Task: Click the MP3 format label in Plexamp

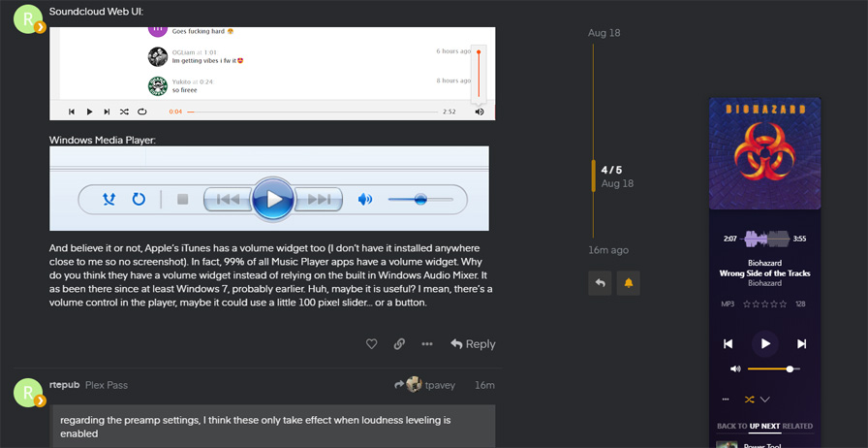Action: [728, 304]
